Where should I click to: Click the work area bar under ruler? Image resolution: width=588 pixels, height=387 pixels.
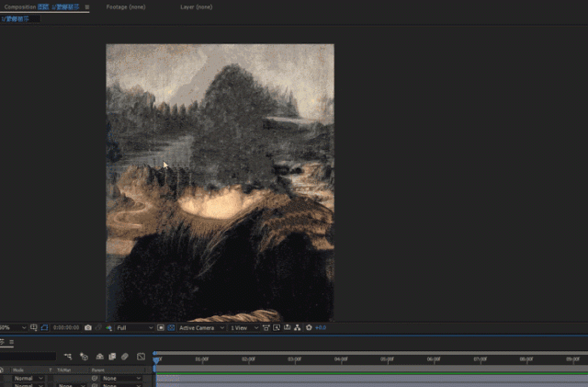(x=372, y=369)
